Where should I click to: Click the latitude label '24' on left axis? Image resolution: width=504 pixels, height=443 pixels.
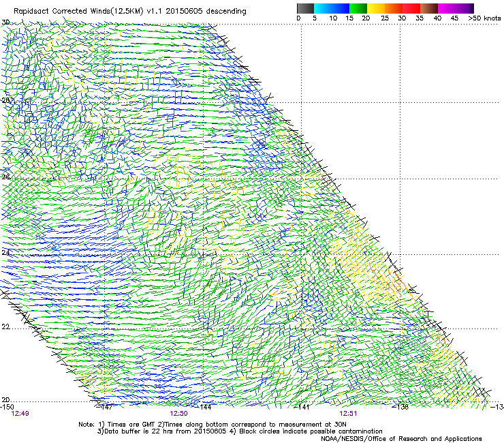(x=5, y=253)
